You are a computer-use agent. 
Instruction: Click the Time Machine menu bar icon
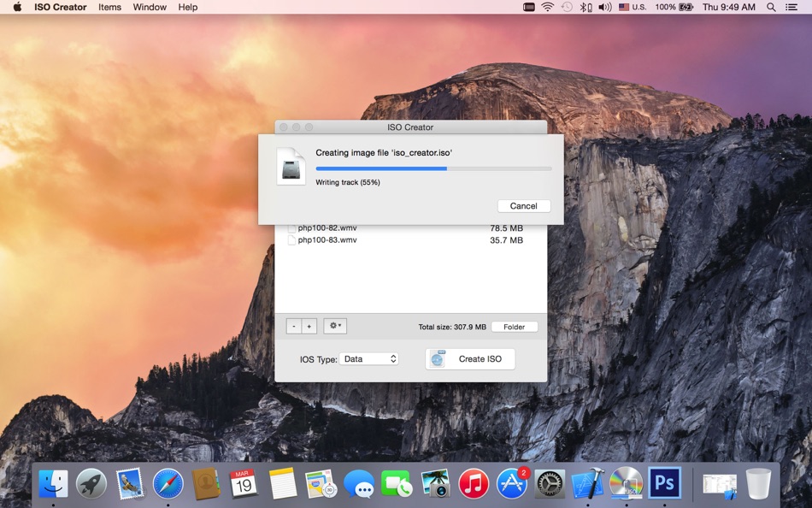[567, 7]
